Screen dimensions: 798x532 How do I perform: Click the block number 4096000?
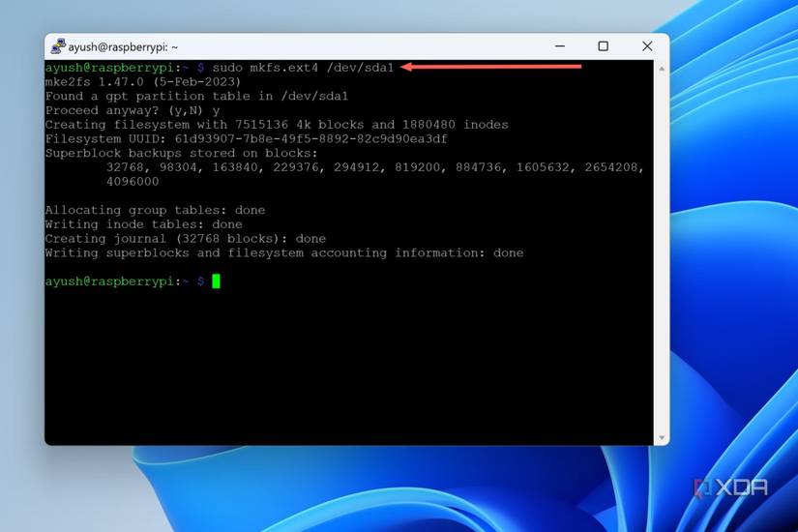click(x=133, y=181)
